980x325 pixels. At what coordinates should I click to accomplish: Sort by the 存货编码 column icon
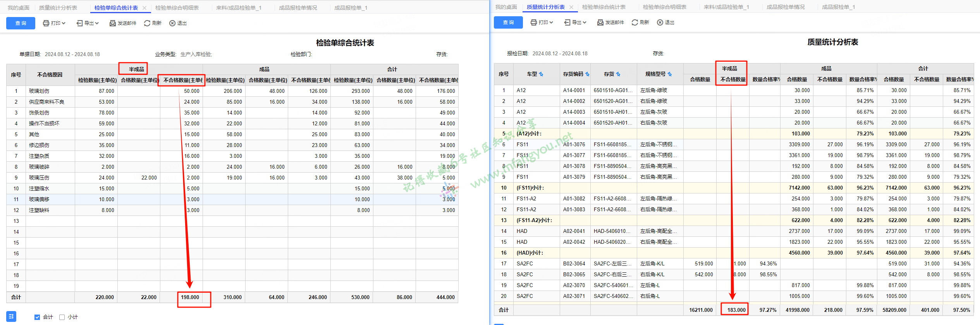[587, 74]
